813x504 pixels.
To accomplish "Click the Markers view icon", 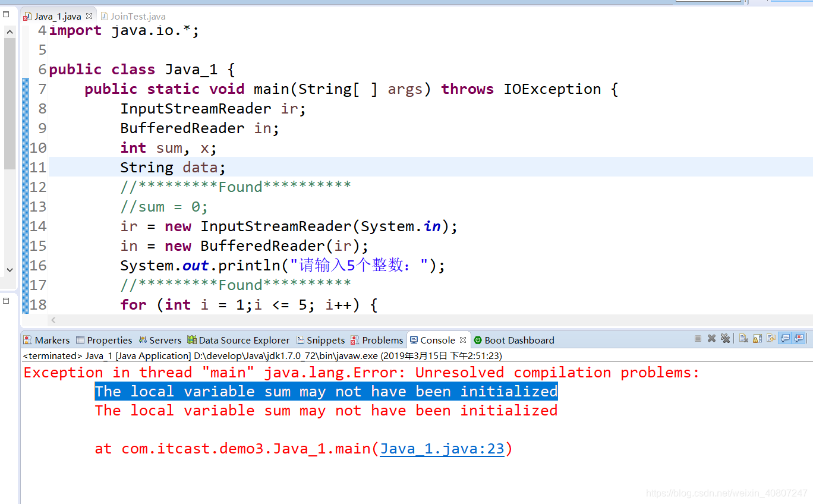I will click(x=26, y=340).
